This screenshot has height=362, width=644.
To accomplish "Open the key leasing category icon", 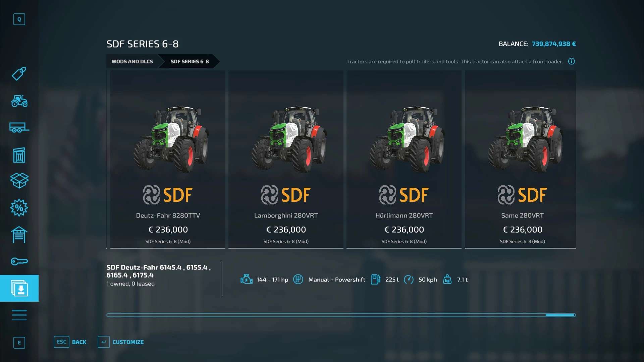I will coord(19,261).
